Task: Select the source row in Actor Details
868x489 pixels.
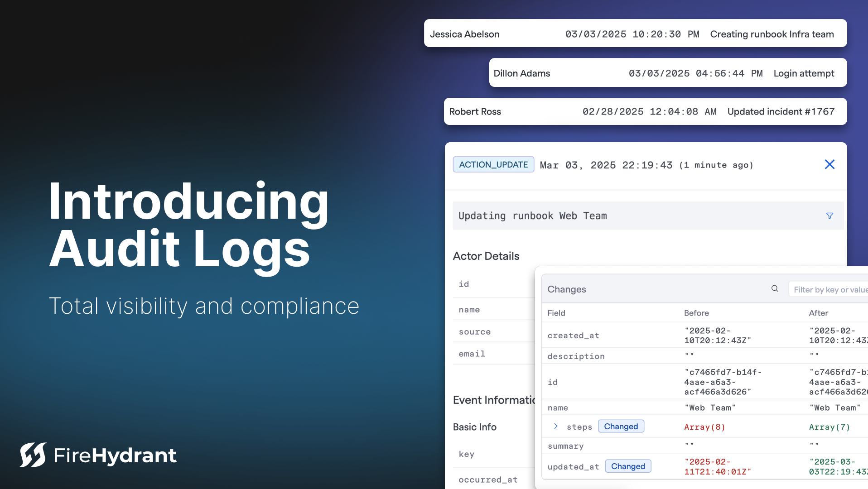Action: click(494, 332)
